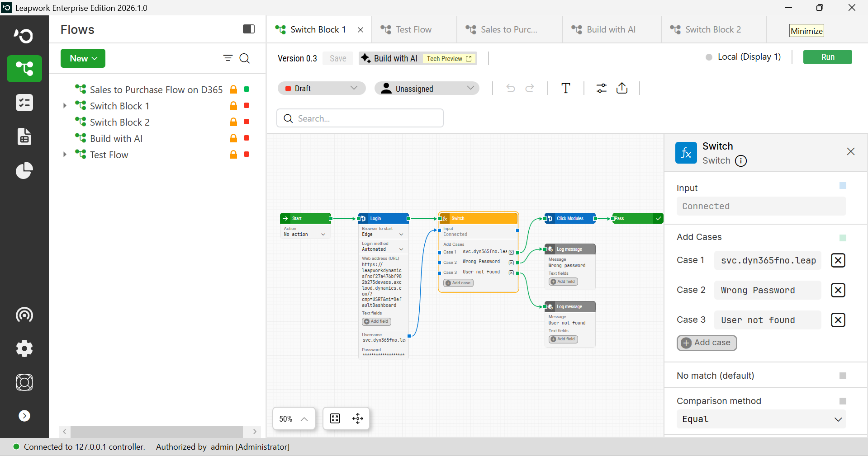Click the Leapwork logo icon in sidebar
The height and width of the screenshot is (456, 868).
pos(24,35)
